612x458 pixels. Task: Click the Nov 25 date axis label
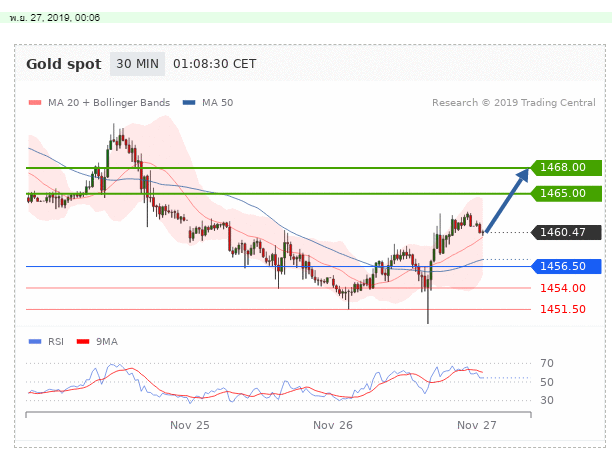[190, 425]
